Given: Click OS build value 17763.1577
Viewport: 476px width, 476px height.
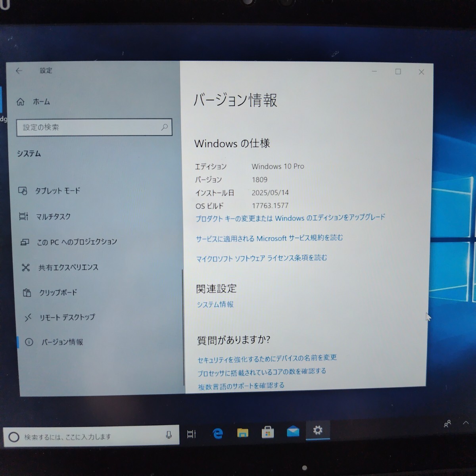Looking at the screenshot, I should pyautogui.click(x=270, y=205).
